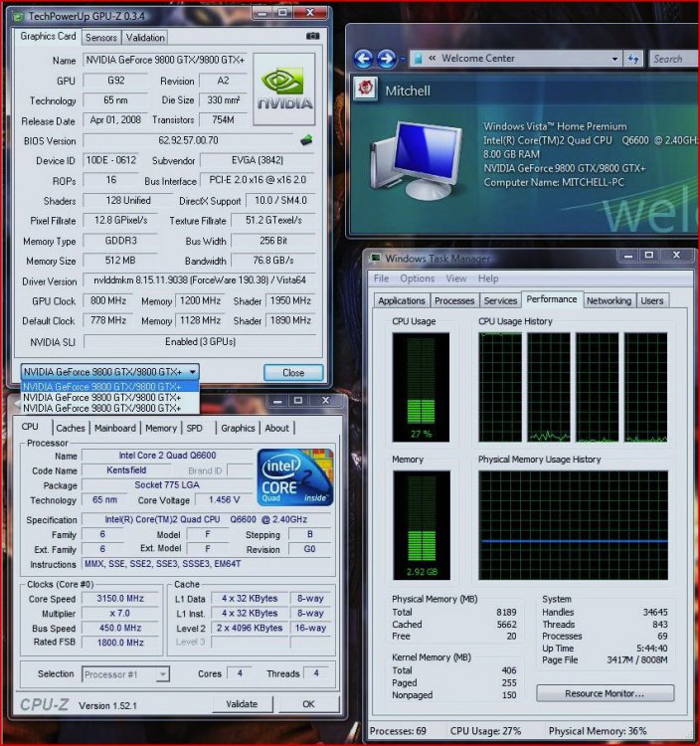Switch to the Sensors tab in GPU-Z
This screenshot has height=746, width=700.
coord(100,37)
